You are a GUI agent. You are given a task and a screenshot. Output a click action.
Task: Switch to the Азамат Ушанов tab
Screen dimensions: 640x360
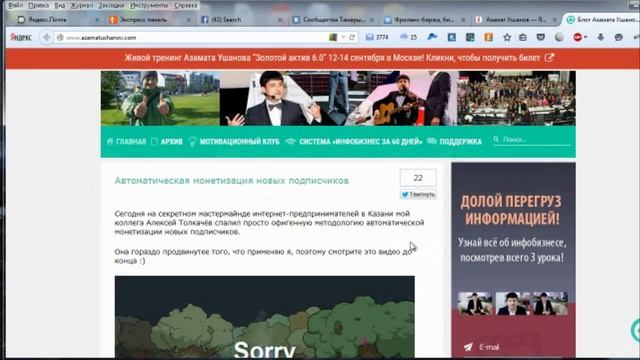click(x=515, y=20)
